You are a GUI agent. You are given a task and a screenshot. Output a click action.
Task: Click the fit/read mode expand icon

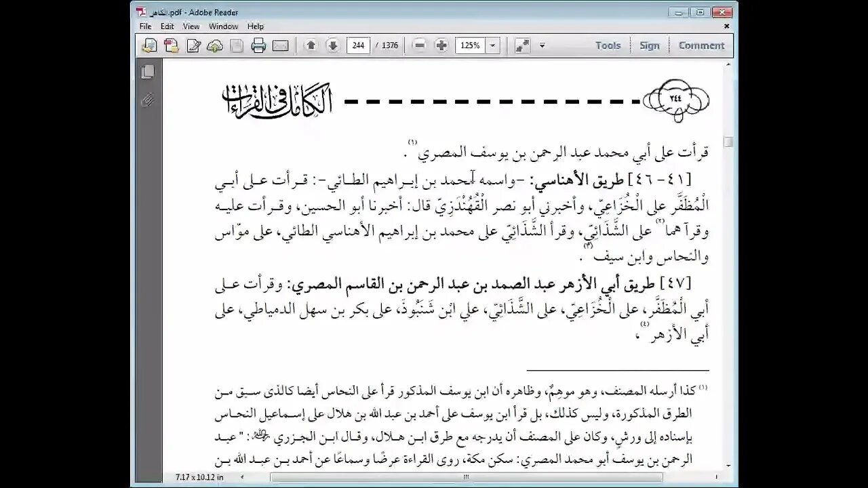pyautogui.click(x=522, y=45)
